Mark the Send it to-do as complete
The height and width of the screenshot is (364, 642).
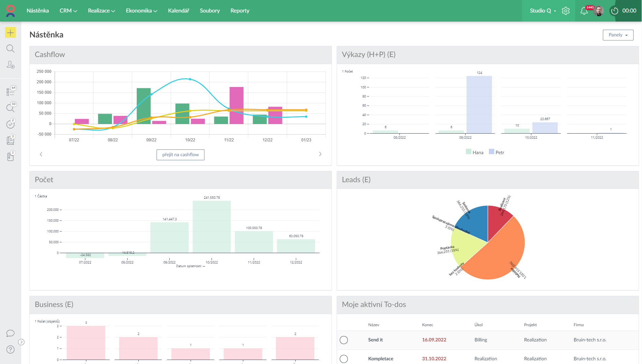tap(344, 340)
